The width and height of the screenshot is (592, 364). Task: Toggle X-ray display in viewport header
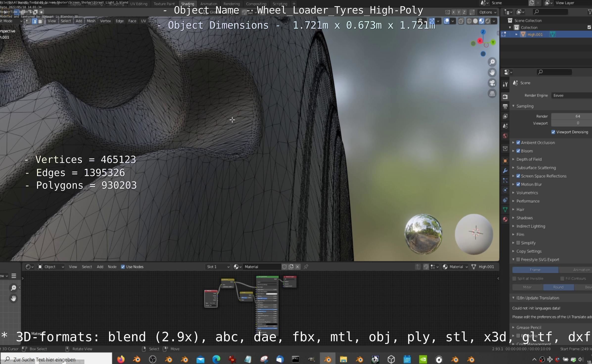click(x=461, y=21)
